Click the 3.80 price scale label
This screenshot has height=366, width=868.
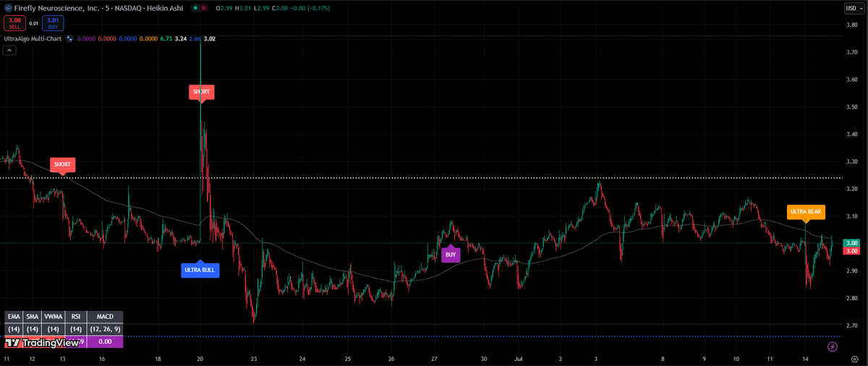tap(852, 25)
